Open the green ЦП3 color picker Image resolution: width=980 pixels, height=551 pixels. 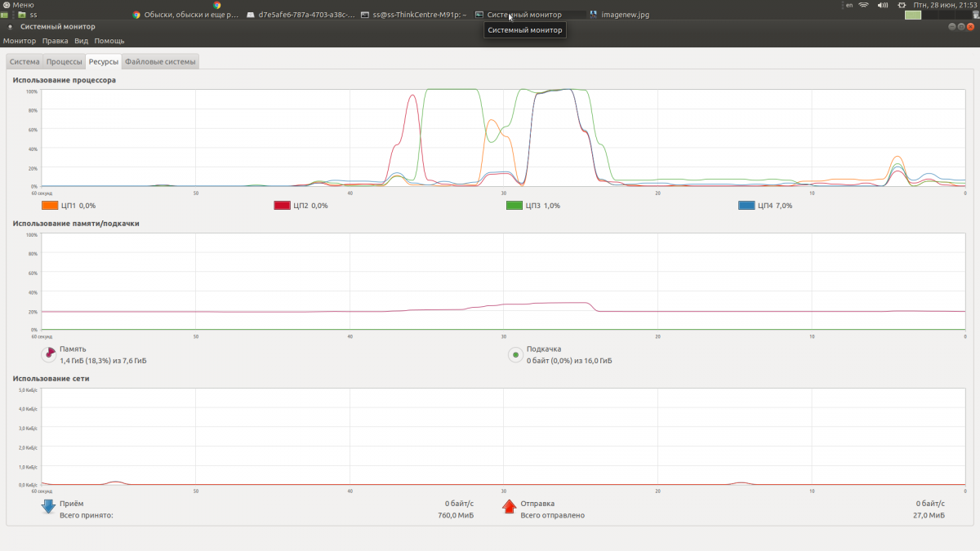click(x=514, y=206)
